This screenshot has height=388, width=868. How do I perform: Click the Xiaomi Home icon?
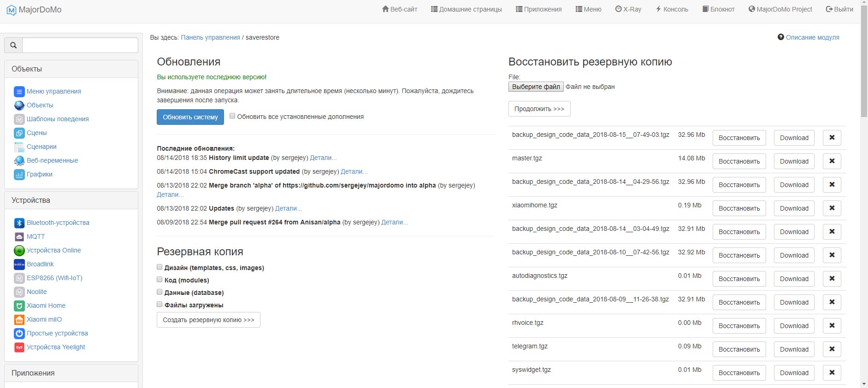(x=19, y=306)
